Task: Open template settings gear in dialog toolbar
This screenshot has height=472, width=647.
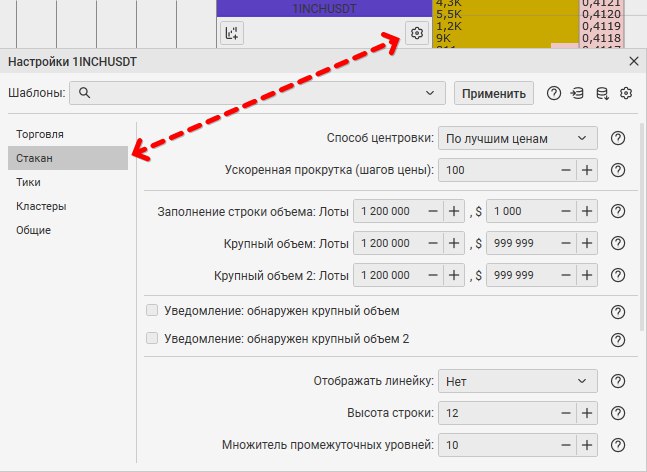Action: (626, 93)
